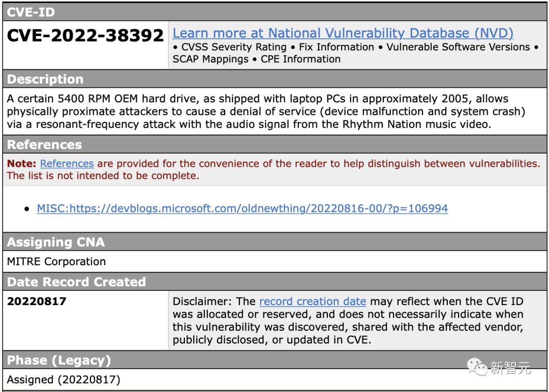
Task: Click the MITRE Corporation entry
Action: point(56,262)
